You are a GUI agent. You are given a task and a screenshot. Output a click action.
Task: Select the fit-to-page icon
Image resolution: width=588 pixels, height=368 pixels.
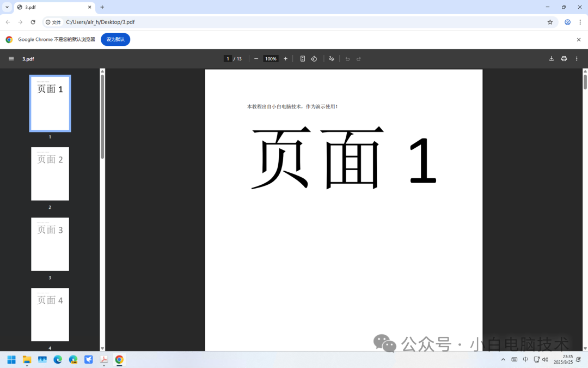tap(302, 58)
